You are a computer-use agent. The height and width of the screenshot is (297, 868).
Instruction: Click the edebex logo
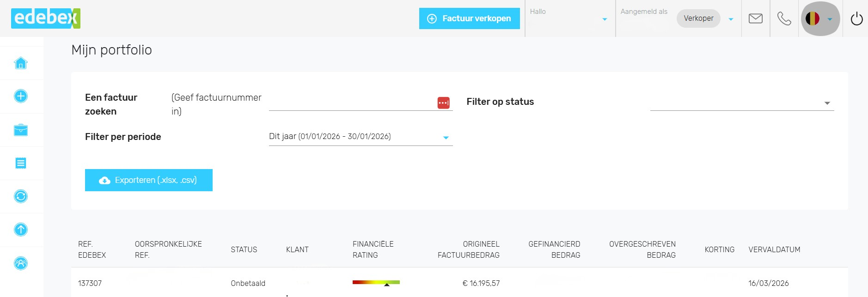[x=45, y=18]
